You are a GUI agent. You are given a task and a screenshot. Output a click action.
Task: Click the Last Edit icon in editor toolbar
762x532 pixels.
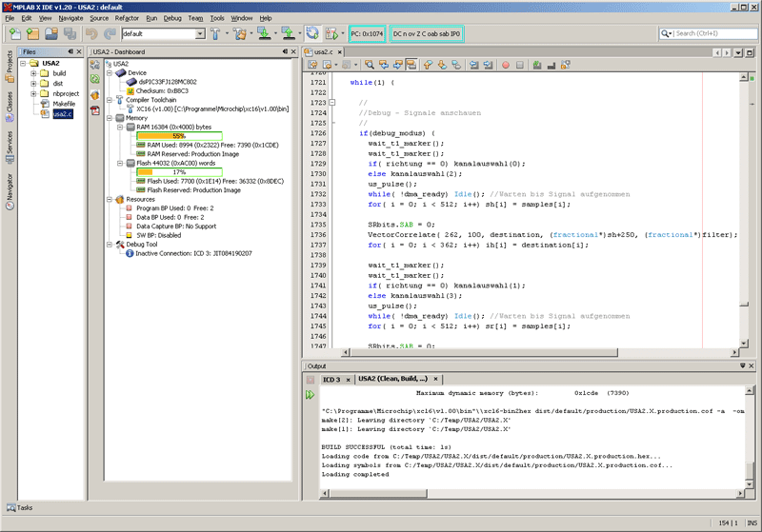(312, 65)
